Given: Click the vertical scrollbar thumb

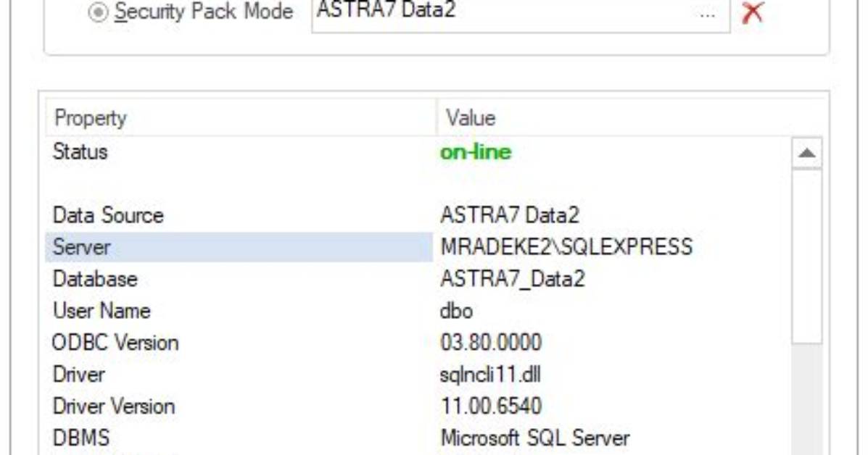Looking at the screenshot, I should pos(807,256).
